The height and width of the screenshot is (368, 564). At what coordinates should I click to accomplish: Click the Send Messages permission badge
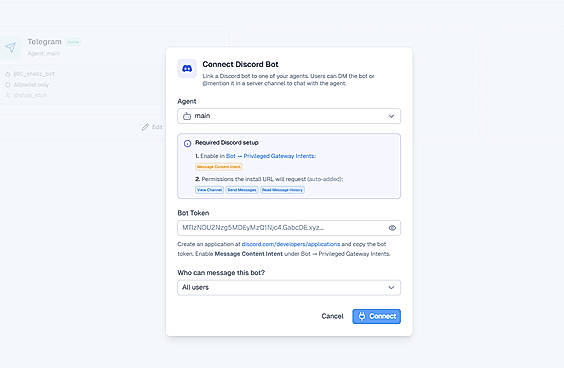click(242, 190)
